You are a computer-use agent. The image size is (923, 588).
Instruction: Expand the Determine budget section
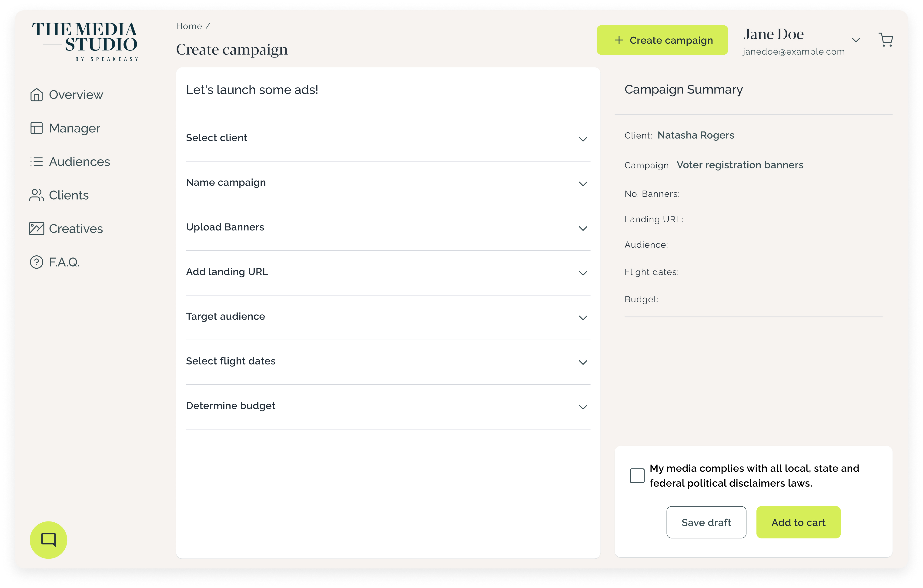pos(583,407)
